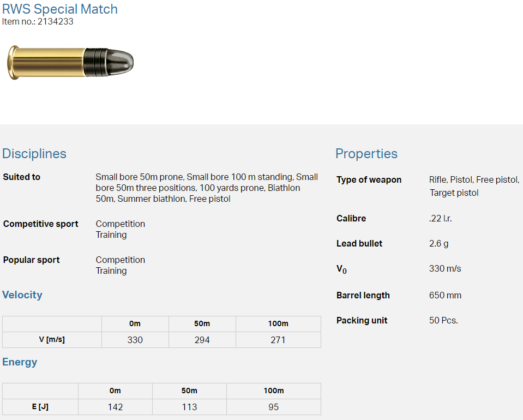The width and height of the screenshot is (523, 420).
Task: Click the V [m/s] row header
Action: click(52, 340)
